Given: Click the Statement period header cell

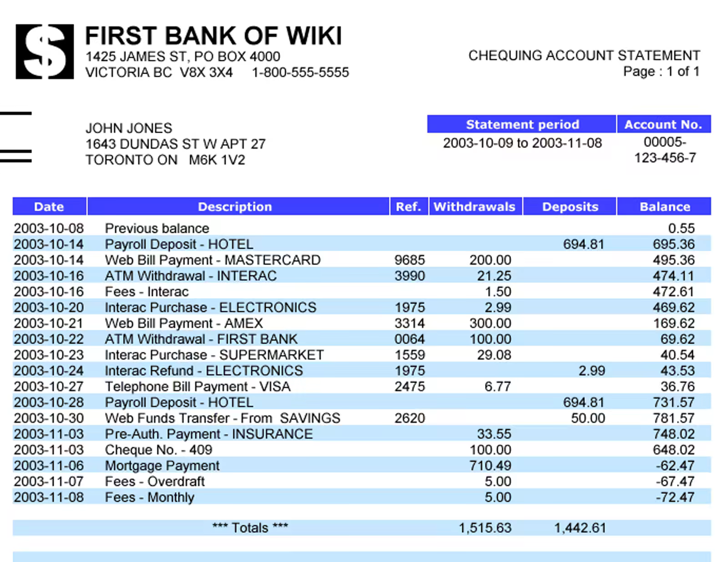Looking at the screenshot, I should (x=521, y=124).
